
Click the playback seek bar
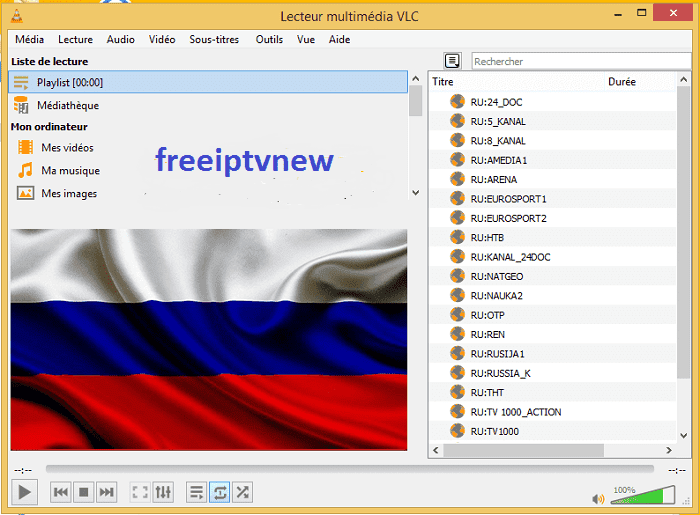click(x=350, y=469)
